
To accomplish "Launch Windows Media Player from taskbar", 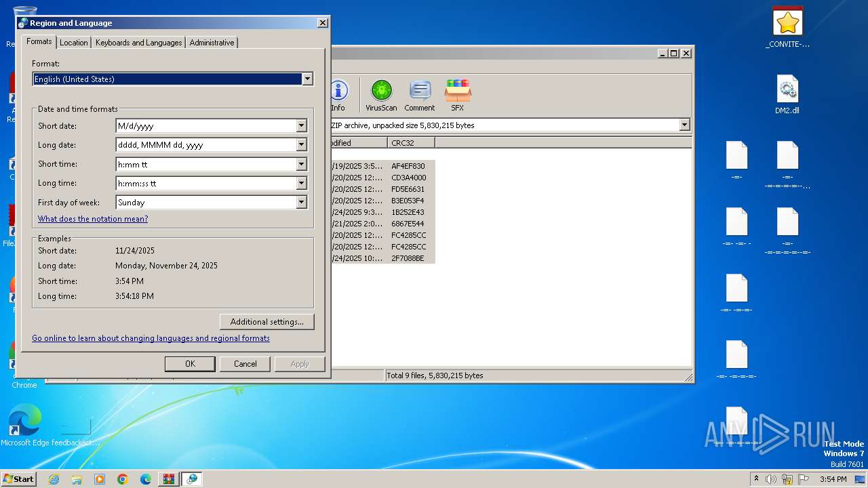I will coord(100,479).
